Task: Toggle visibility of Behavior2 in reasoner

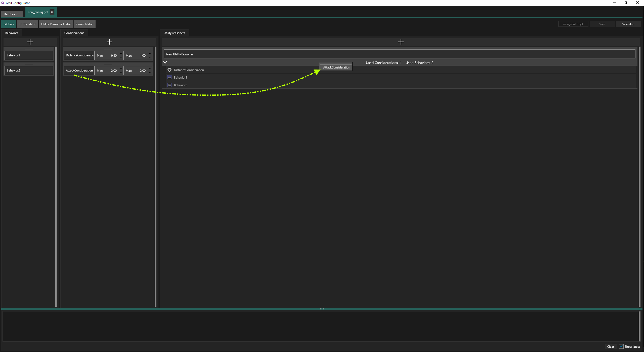Action: 170,85
